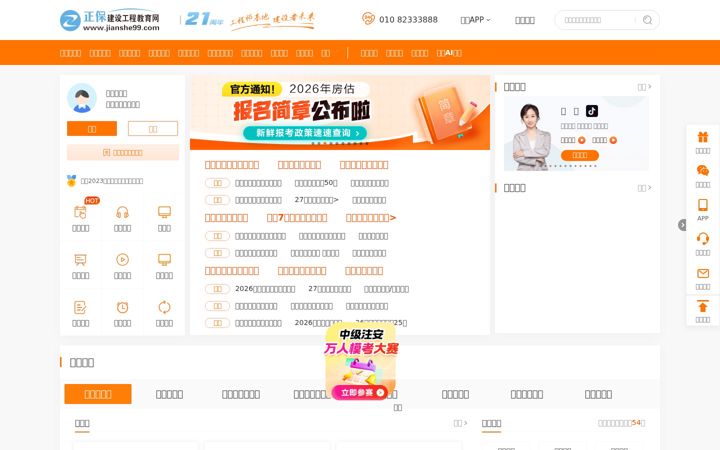Expand the APP dropdown in the header

click(x=475, y=20)
